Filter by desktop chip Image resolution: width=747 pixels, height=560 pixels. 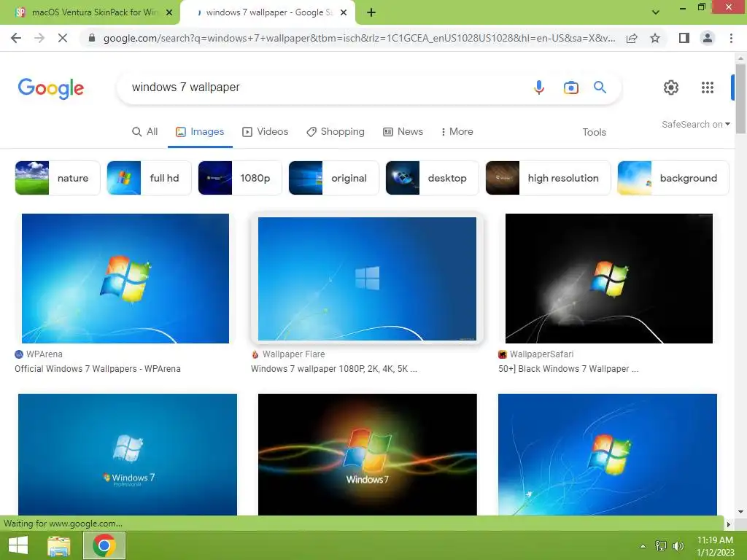tap(432, 178)
